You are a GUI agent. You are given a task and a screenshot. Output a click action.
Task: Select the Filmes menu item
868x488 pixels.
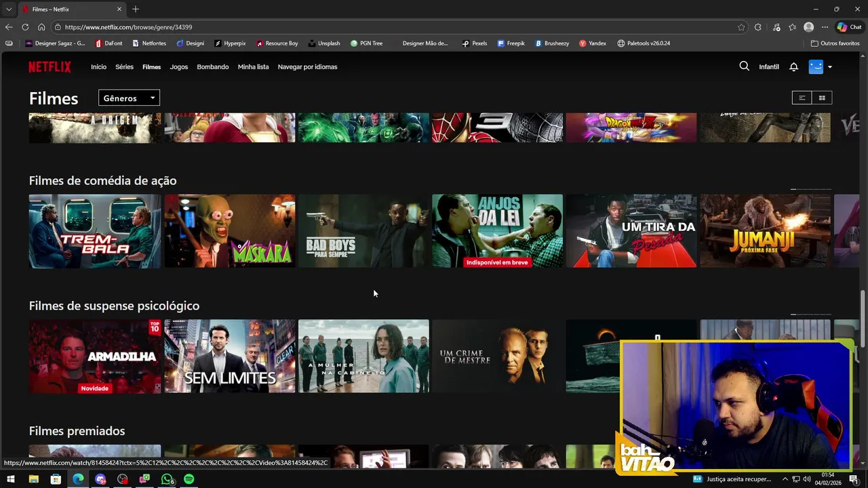click(x=151, y=67)
